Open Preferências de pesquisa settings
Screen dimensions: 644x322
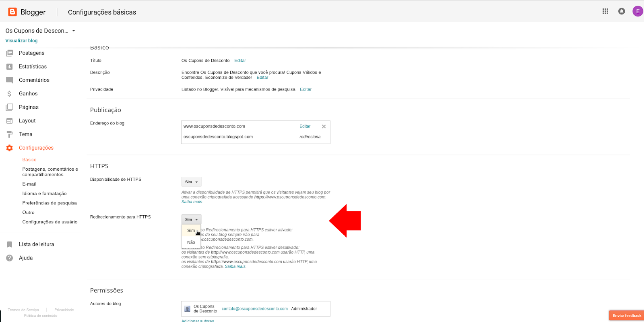(x=50, y=203)
